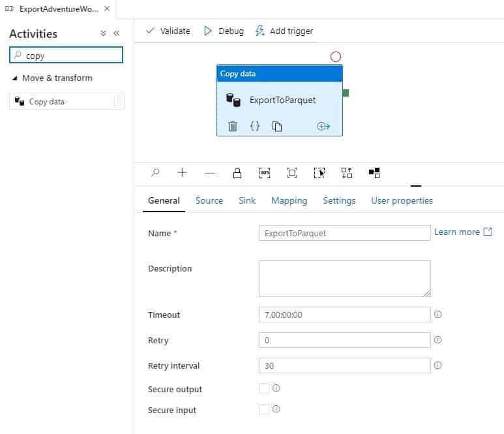Click the Name field with ExportToParquet
Viewport: 504px width, 434px height.
pos(344,233)
